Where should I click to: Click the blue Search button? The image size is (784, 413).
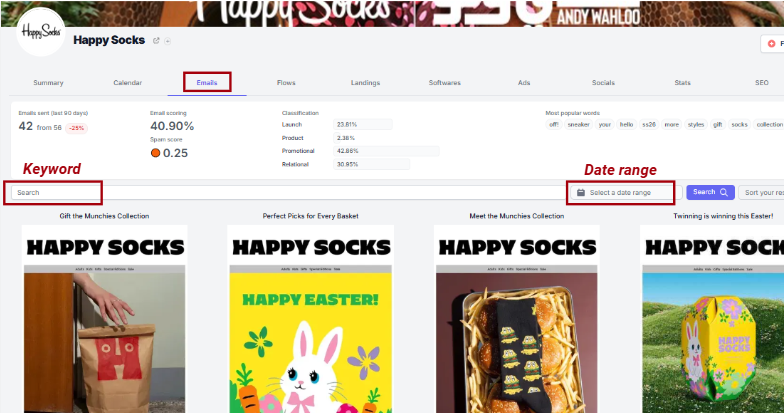(x=710, y=192)
